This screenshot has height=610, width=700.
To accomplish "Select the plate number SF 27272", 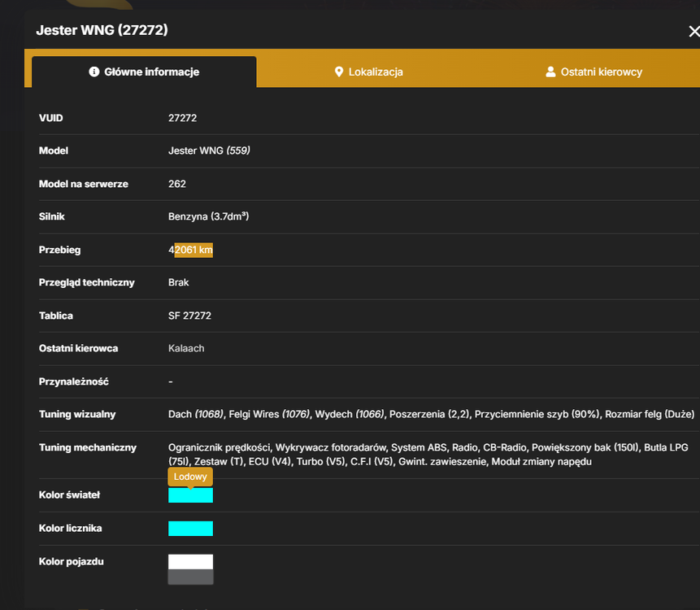I will point(189,316).
